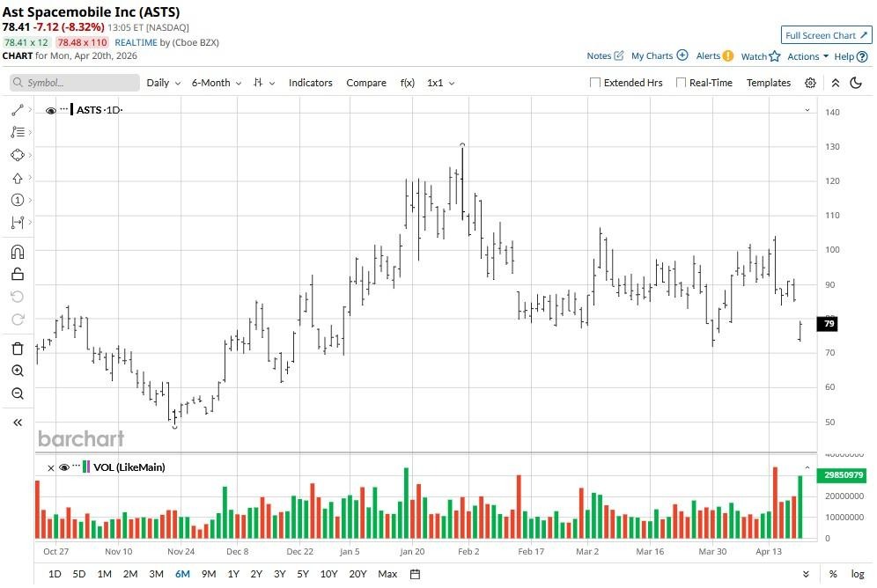The image size is (877, 588).
Task: Expand bottom bar double down chevron
Action: pyautogui.click(x=806, y=574)
